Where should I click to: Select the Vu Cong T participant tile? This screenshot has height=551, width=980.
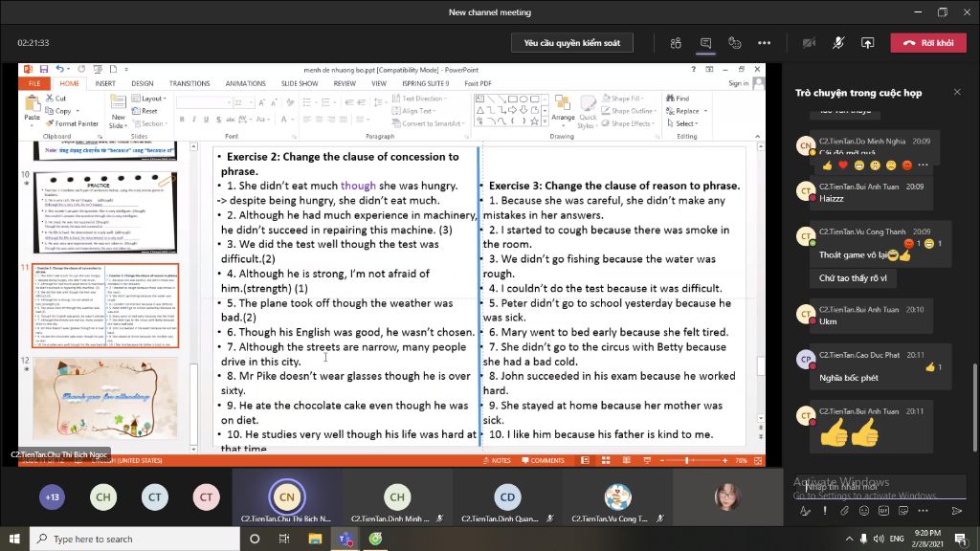click(x=617, y=497)
